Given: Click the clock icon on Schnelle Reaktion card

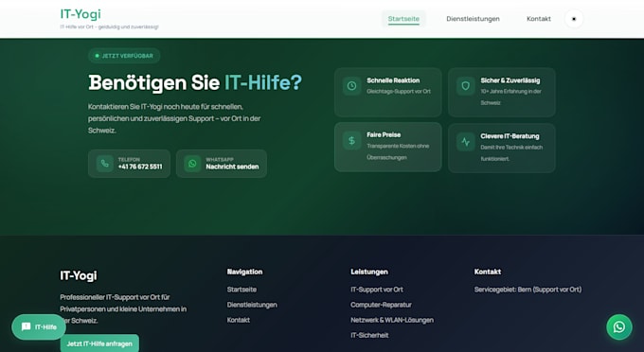Looking at the screenshot, I should [x=351, y=86].
